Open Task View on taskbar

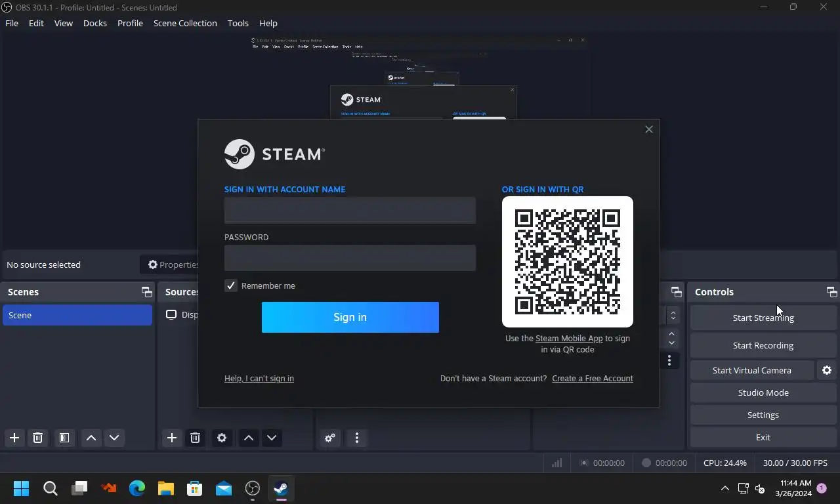pyautogui.click(x=79, y=488)
